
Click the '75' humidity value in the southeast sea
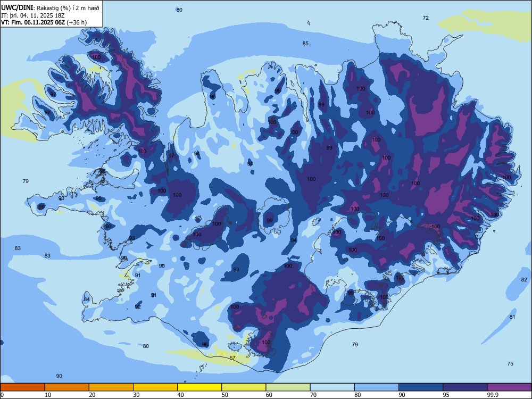pos(510,364)
